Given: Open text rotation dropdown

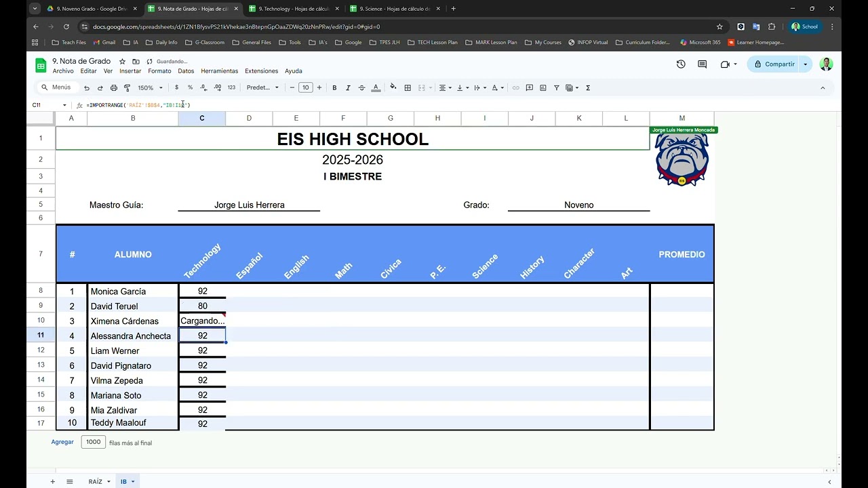Looking at the screenshot, I should (497, 87).
